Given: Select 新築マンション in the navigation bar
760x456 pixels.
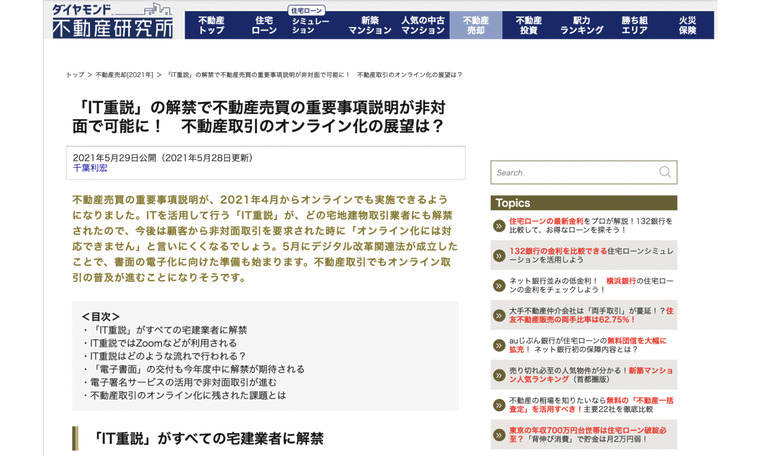Looking at the screenshot, I should pos(369,25).
